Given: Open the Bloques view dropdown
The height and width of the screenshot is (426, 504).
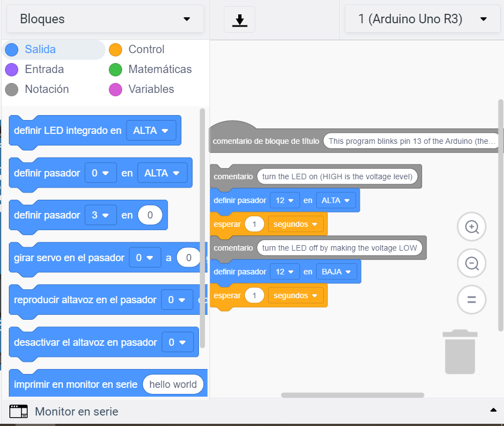Looking at the screenshot, I should tap(105, 19).
